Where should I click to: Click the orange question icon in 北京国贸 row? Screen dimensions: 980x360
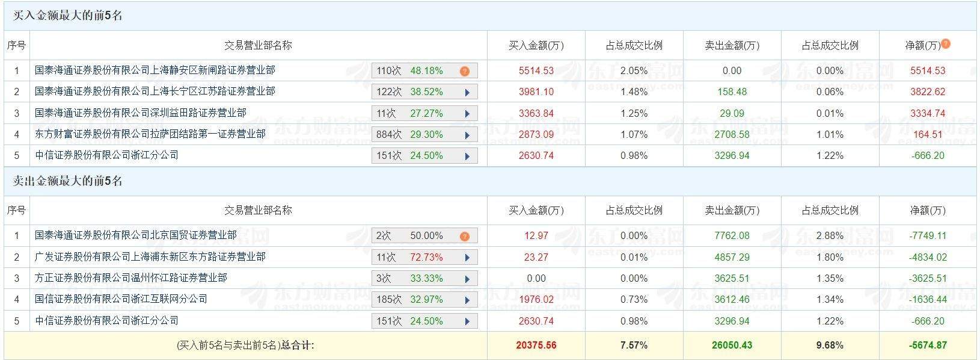pyautogui.click(x=465, y=236)
